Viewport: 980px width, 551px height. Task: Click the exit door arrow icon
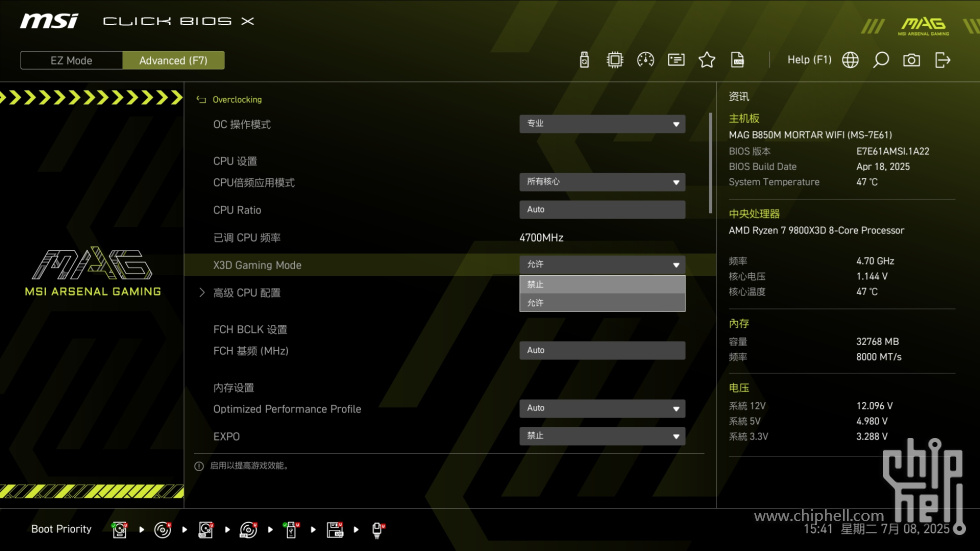[942, 60]
